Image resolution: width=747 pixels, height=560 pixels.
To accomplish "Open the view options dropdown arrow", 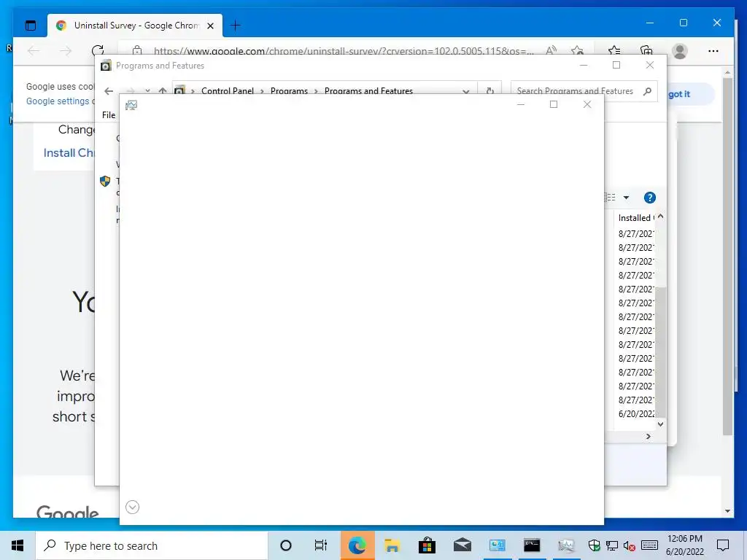I will tap(626, 197).
